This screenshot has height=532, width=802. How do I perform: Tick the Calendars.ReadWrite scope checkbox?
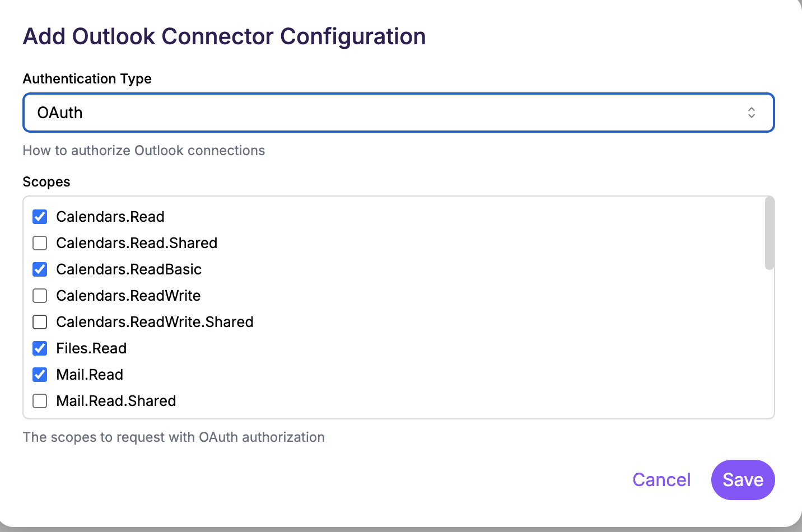pyautogui.click(x=40, y=296)
